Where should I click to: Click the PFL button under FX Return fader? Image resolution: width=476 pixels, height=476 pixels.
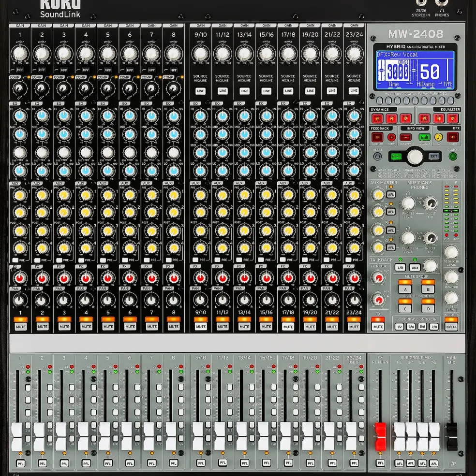click(x=380, y=463)
